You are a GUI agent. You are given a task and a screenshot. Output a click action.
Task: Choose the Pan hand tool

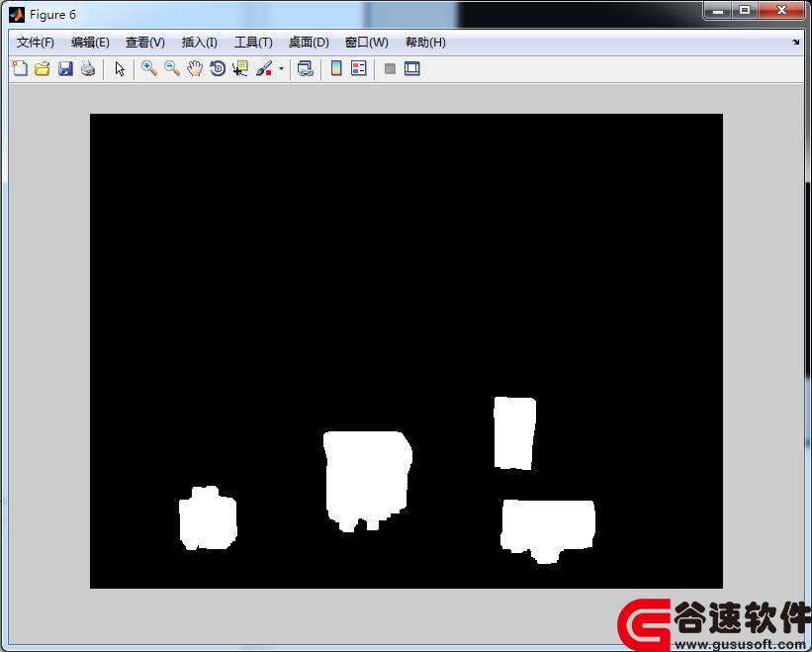tap(195, 68)
